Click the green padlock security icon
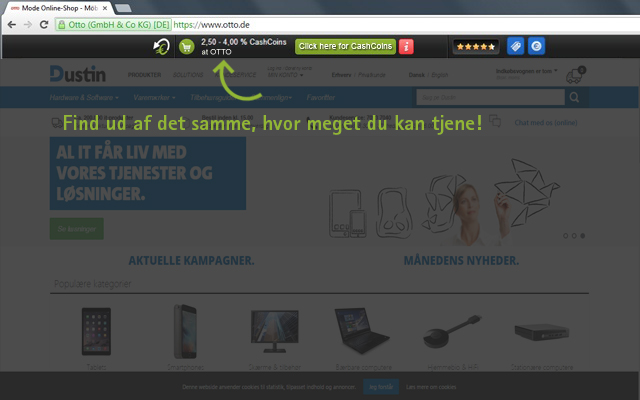 pos(62,25)
